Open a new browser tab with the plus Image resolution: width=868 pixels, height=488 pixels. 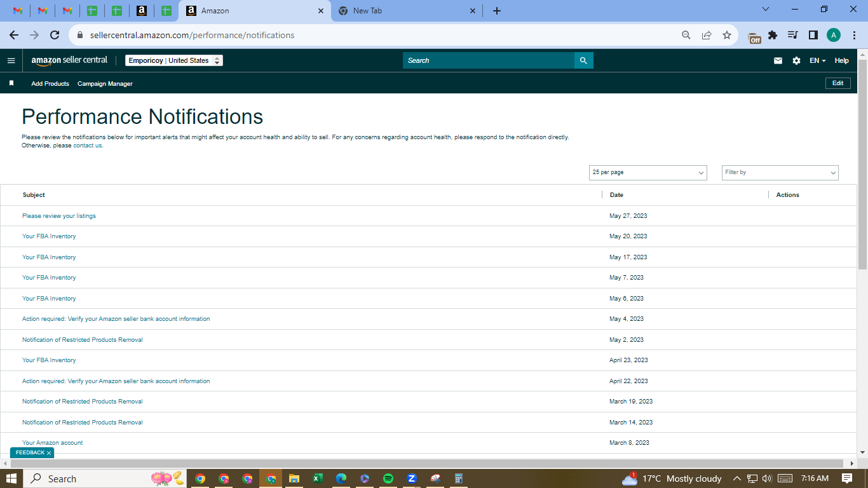coord(497,11)
